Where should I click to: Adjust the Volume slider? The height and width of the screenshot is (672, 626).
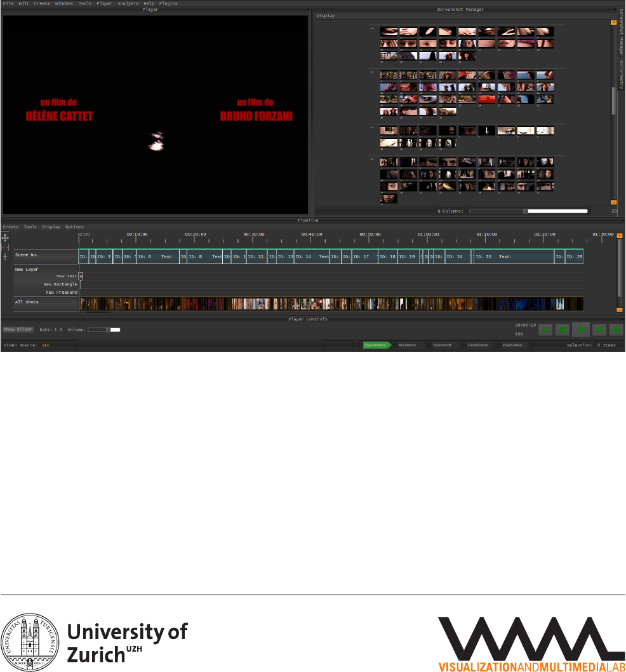tap(103, 329)
